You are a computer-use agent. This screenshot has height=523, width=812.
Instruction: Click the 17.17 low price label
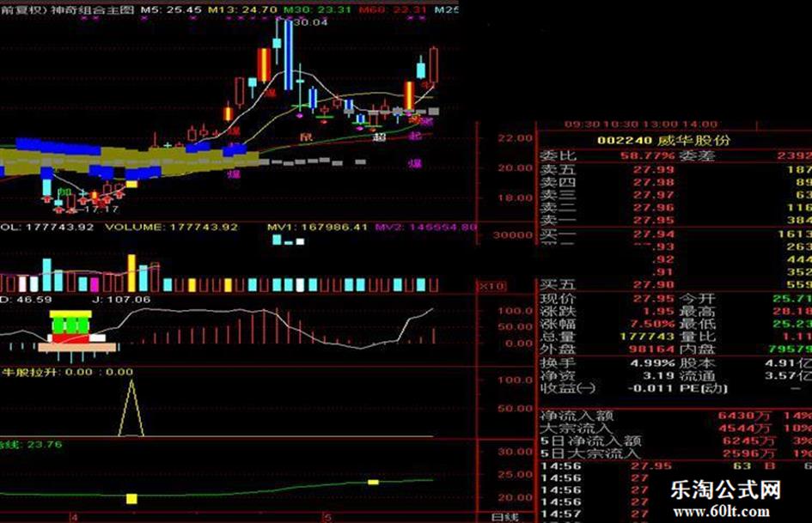tap(101, 210)
